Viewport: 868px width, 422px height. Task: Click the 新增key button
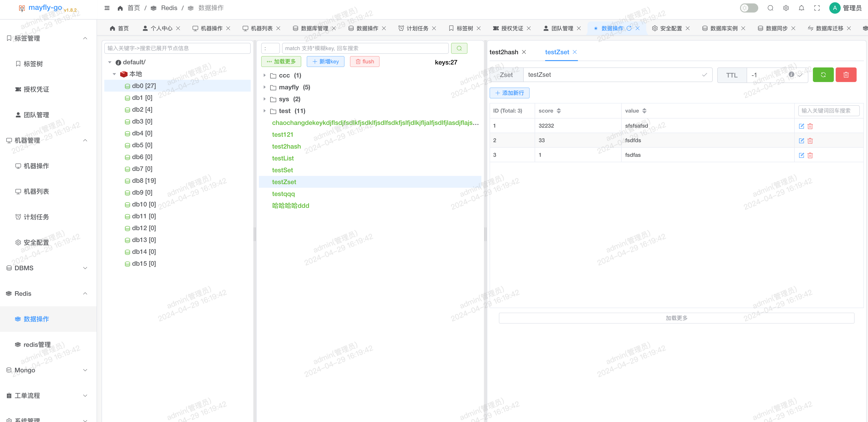pos(326,61)
